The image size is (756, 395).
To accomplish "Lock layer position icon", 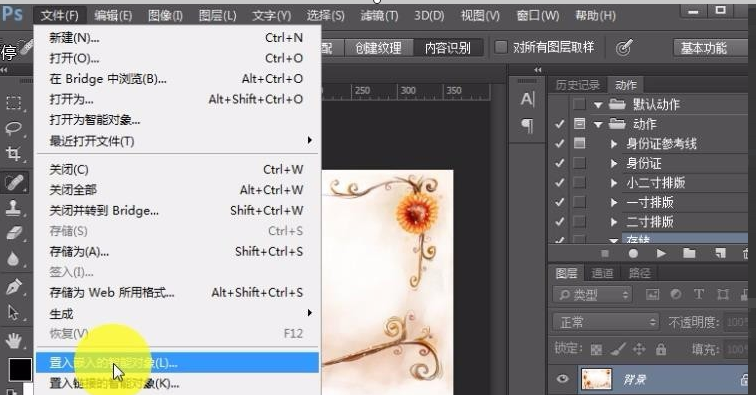I will point(639,349).
